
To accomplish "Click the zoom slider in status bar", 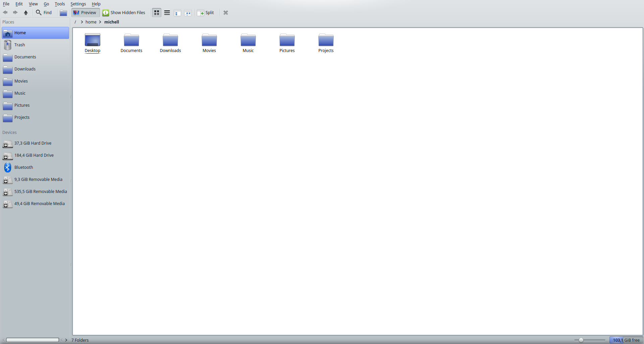I will [x=589, y=340].
